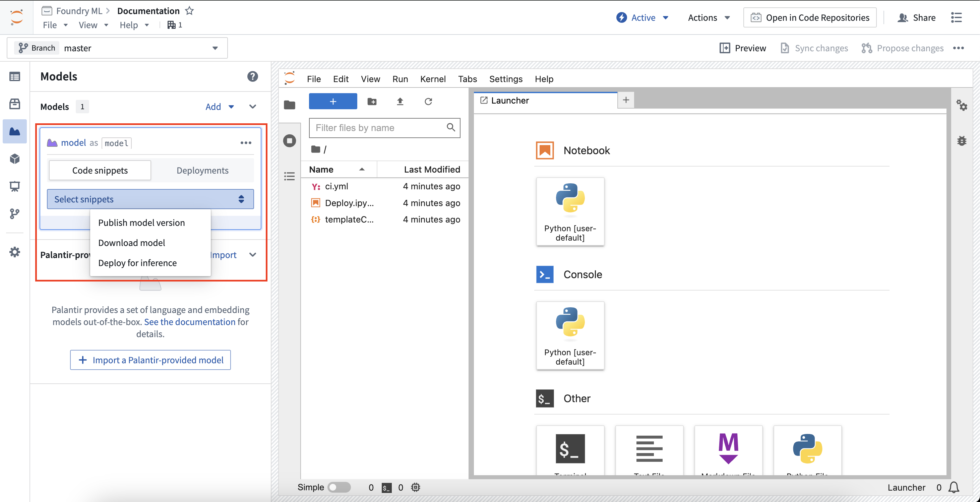The image size is (980, 502).
Task: Collapse the Palantir-provided models section chevron
Action: click(253, 255)
